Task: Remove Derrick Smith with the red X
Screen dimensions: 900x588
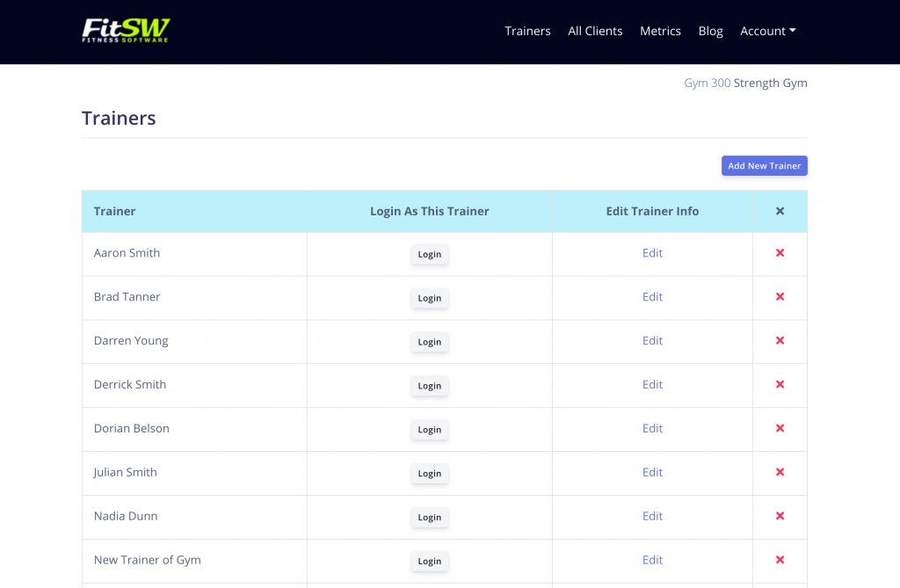Action: 780,384
